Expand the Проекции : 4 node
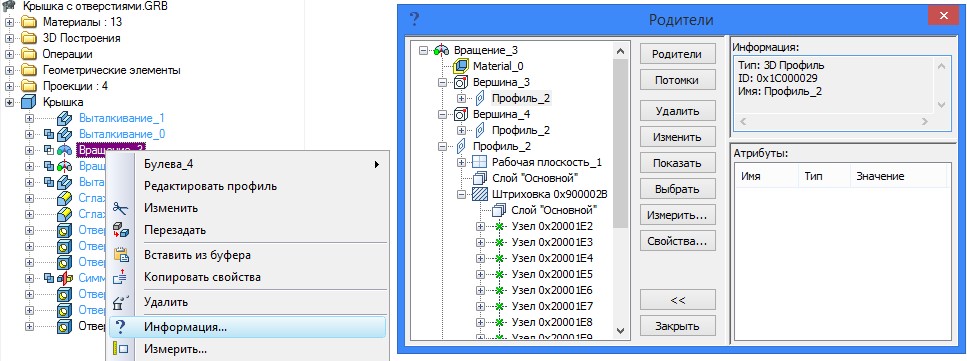The width and height of the screenshot is (967, 361). (9, 86)
